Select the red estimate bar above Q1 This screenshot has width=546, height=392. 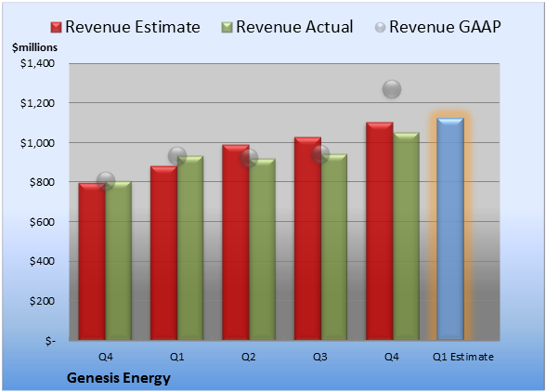(163, 253)
